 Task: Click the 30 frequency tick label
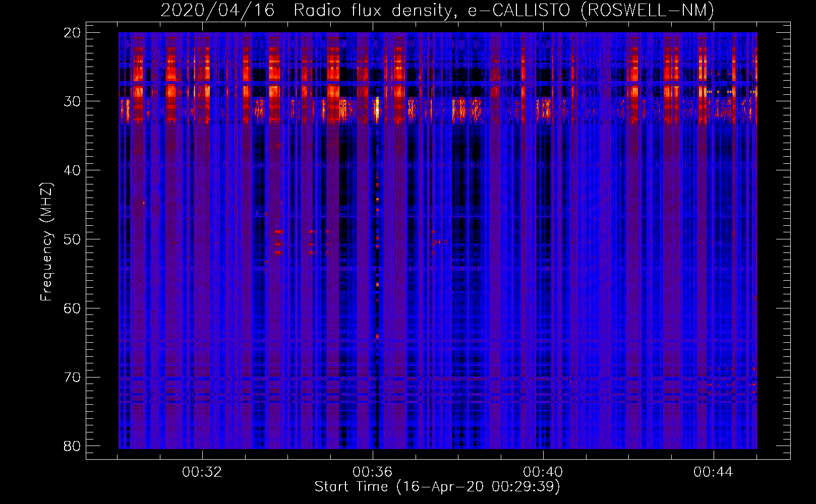point(72,101)
